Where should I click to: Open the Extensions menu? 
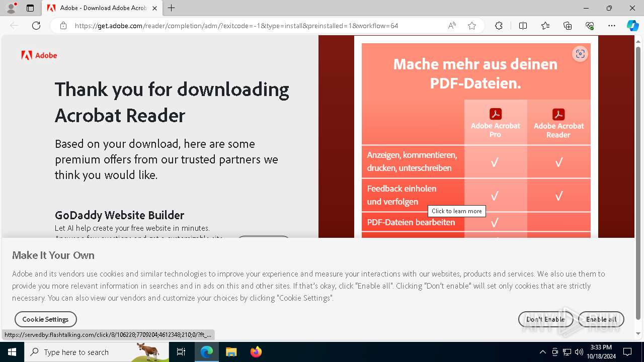[x=499, y=26]
